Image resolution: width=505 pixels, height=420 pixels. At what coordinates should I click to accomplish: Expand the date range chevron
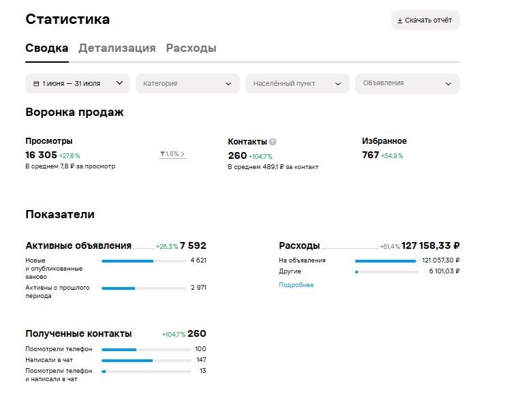pyautogui.click(x=119, y=83)
